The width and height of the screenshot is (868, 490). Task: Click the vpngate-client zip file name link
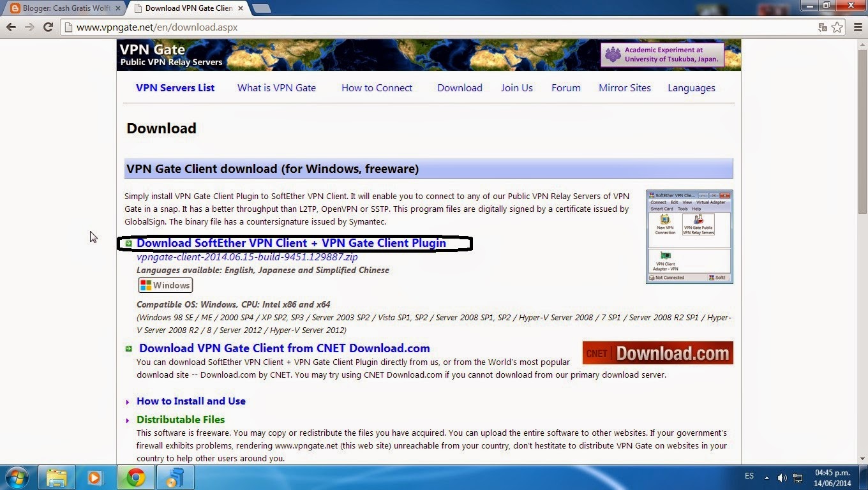[x=247, y=257]
